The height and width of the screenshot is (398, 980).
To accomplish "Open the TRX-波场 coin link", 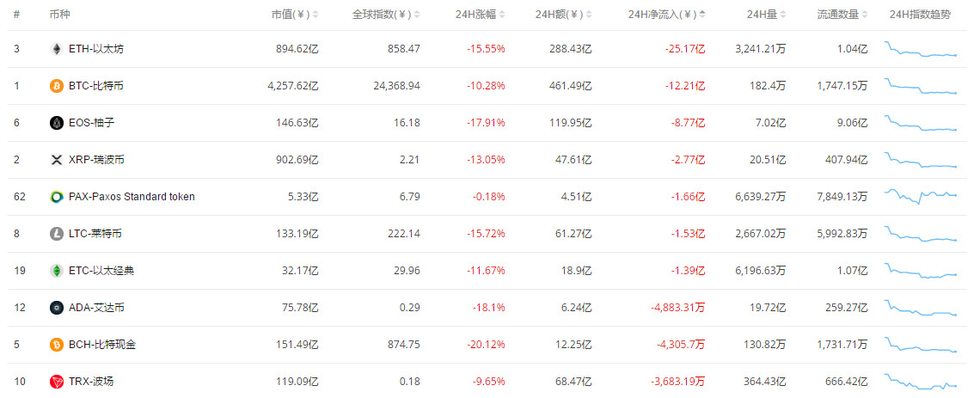I will (91, 382).
